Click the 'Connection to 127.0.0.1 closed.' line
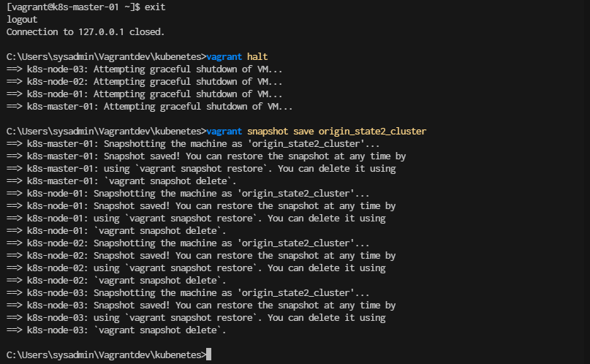The image size is (590, 364). (86, 32)
